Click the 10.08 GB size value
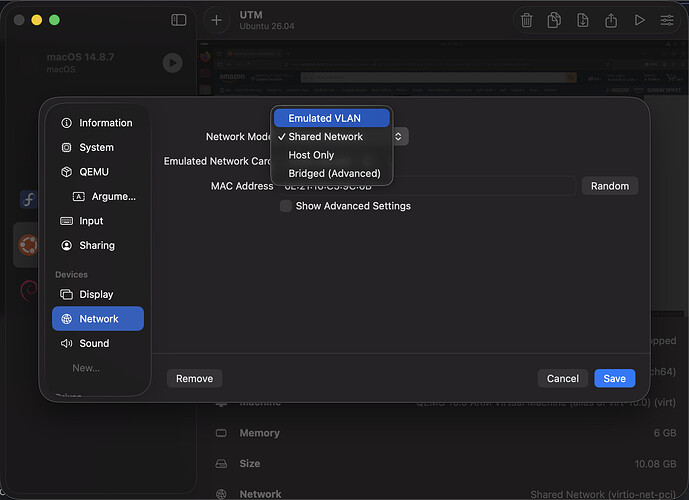Screen dimensions: 689x500 click(655, 464)
